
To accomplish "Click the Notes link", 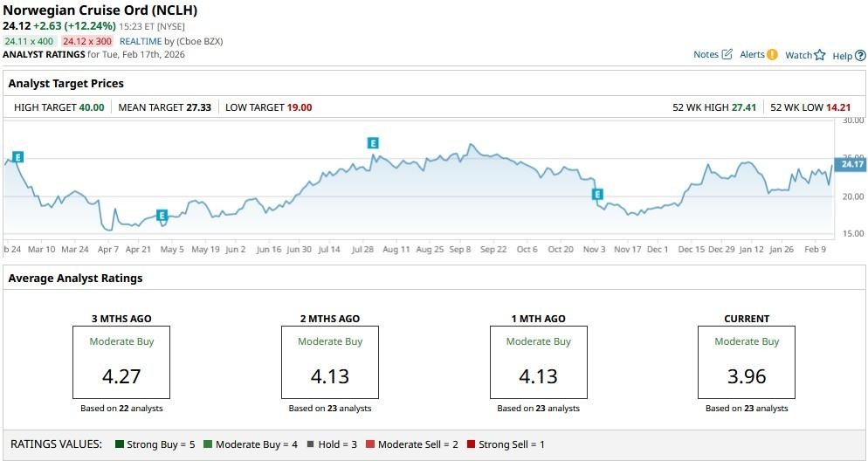I will click(x=706, y=54).
